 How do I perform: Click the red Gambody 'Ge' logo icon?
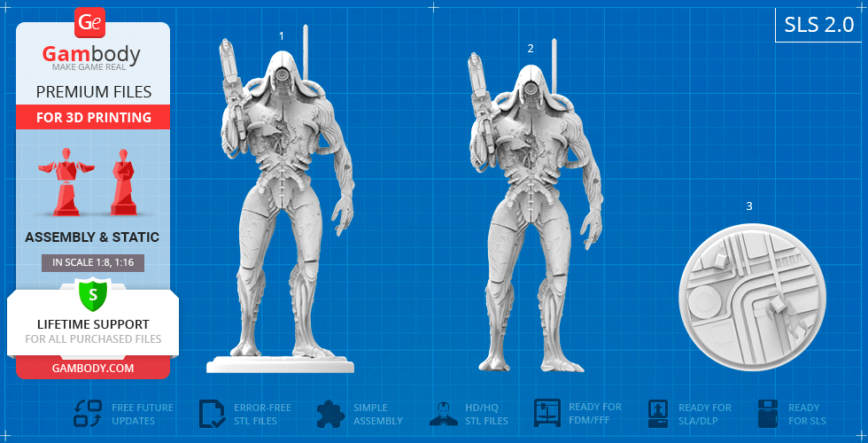(90, 22)
